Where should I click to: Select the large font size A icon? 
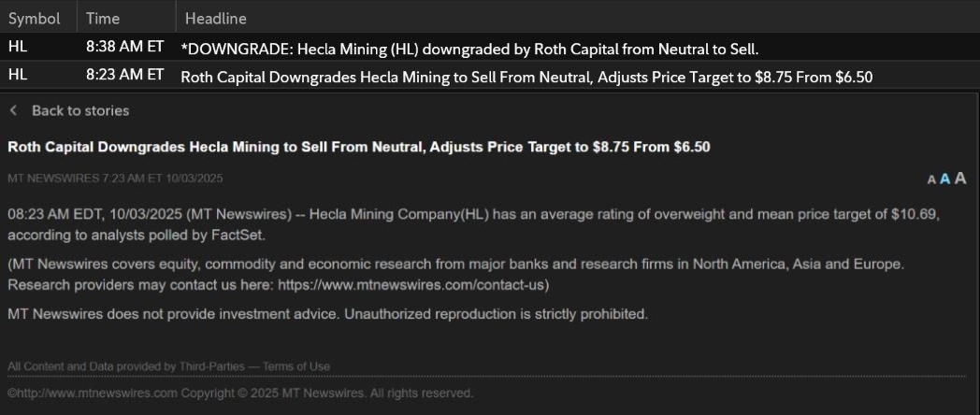(959, 179)
